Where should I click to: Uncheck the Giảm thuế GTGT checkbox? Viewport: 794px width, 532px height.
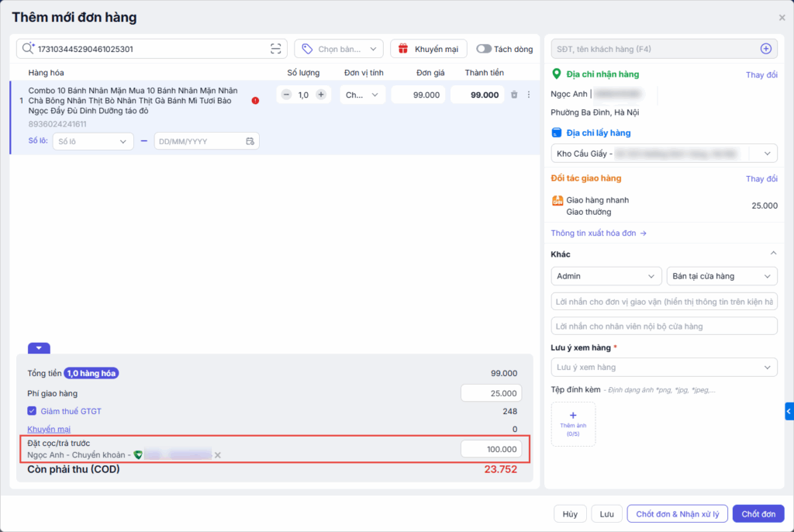pyautogui.click(x=32, y=411)
